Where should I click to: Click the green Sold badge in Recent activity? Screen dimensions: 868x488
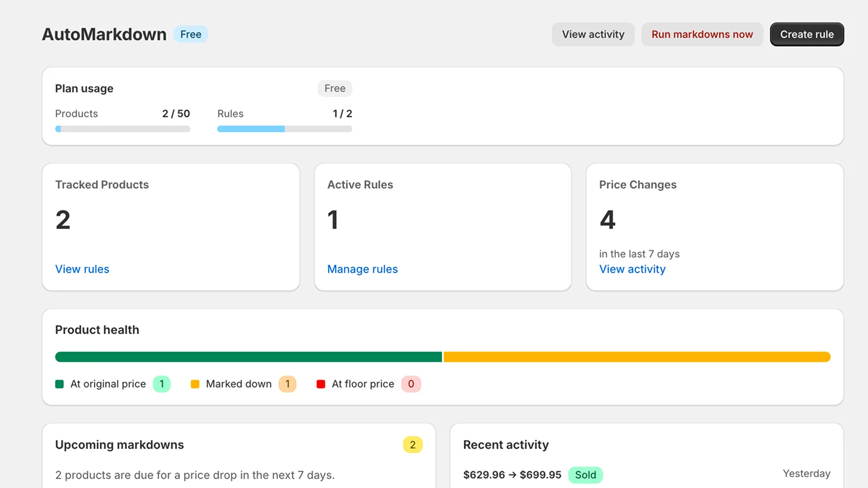tap(585, 474)
